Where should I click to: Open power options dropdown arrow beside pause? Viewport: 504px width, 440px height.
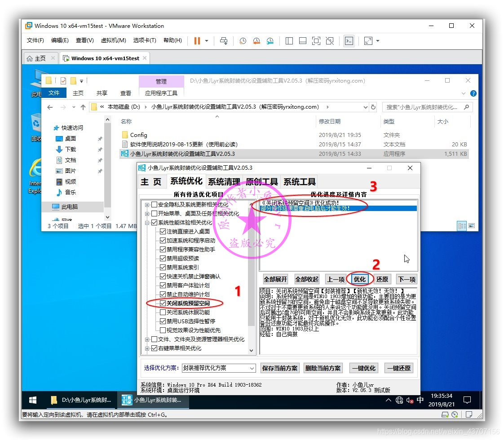pos(207,41)
